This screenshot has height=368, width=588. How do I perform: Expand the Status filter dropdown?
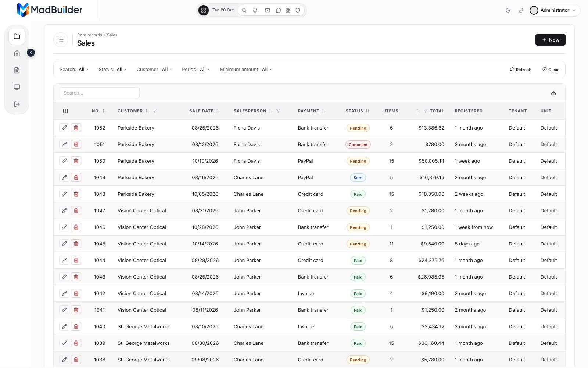[112, 70]
